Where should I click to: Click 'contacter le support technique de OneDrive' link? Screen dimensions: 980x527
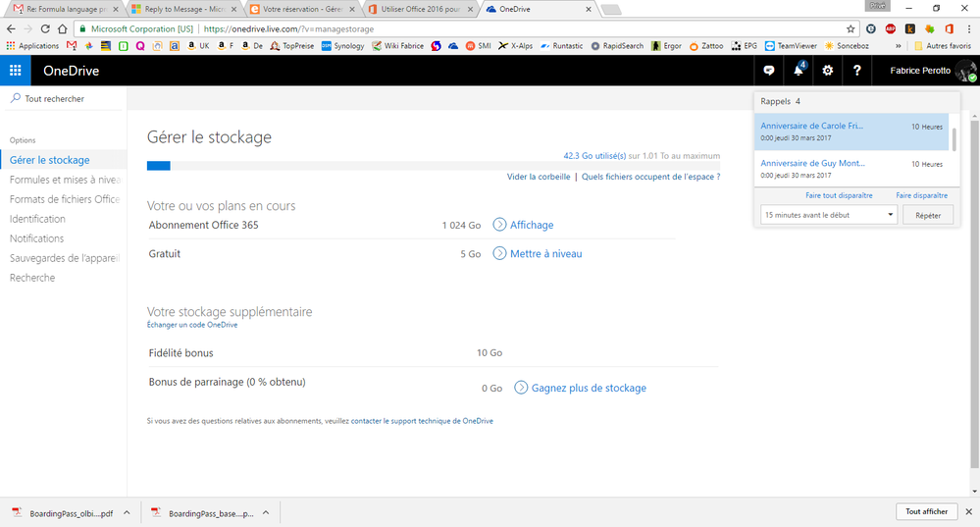click(x=422, y=421)
